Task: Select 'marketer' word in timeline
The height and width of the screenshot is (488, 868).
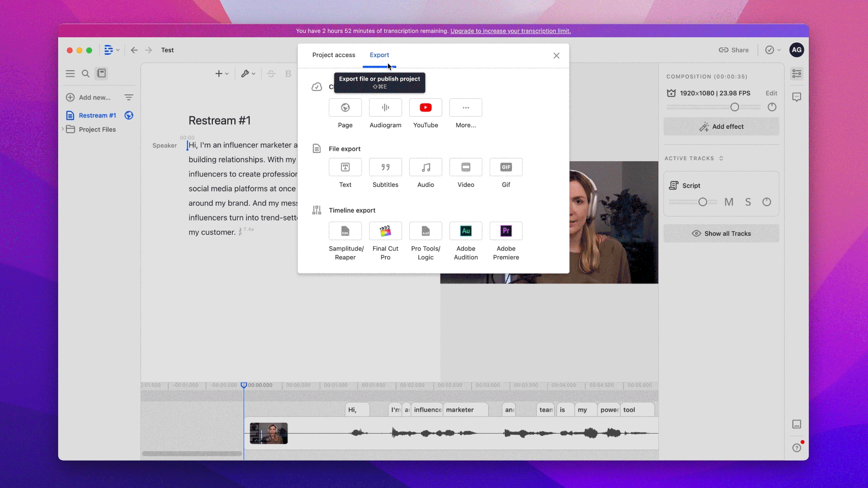Action: point(466,410)
